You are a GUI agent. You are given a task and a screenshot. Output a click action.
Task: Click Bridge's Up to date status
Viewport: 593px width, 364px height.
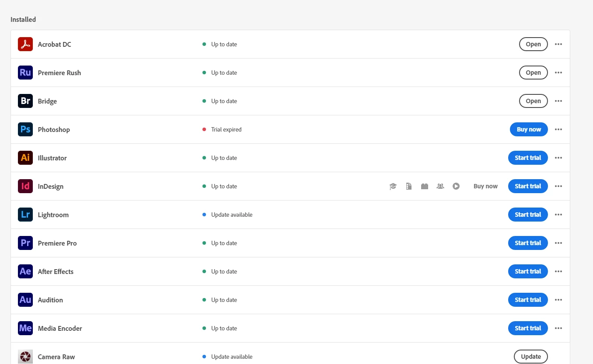pyautogui.click(x=224, y=101)
